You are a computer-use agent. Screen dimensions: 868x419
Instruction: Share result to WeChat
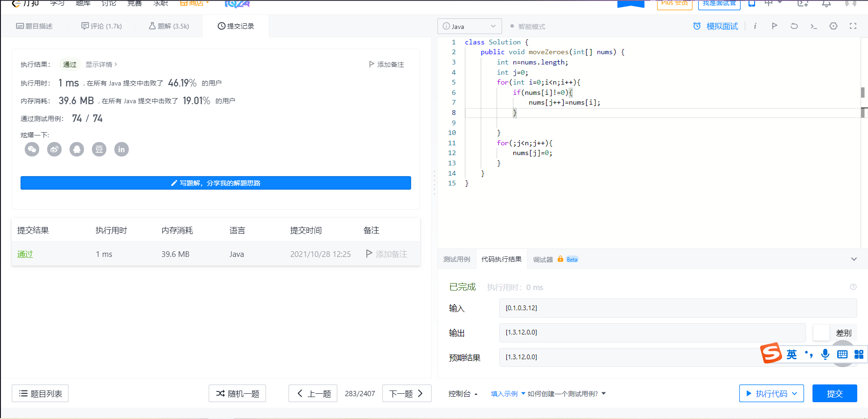click(x=32, y=149)
